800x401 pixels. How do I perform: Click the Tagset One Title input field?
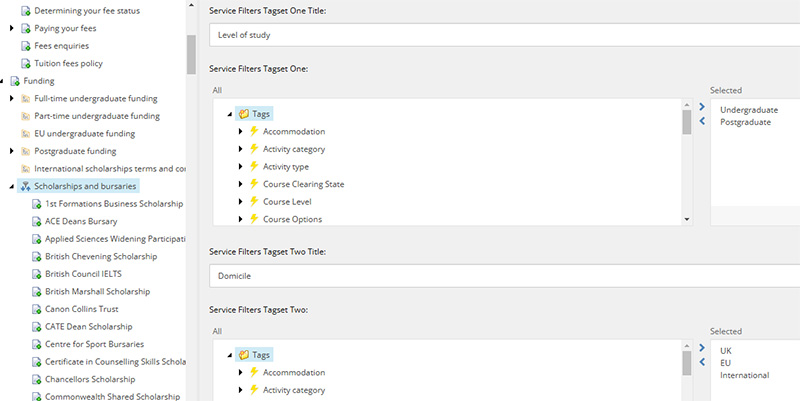tap(505, 35)
